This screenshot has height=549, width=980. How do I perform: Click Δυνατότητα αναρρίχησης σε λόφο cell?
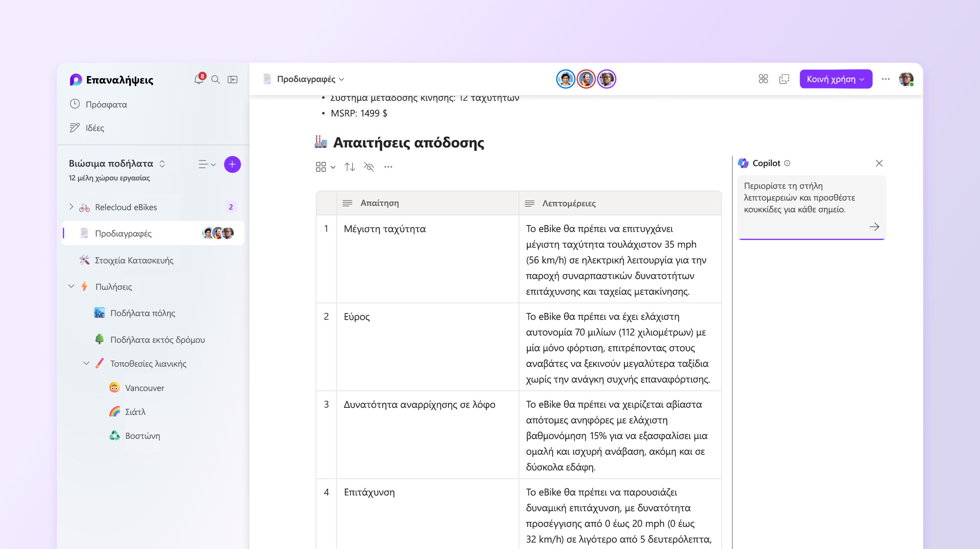pos(427,434)
